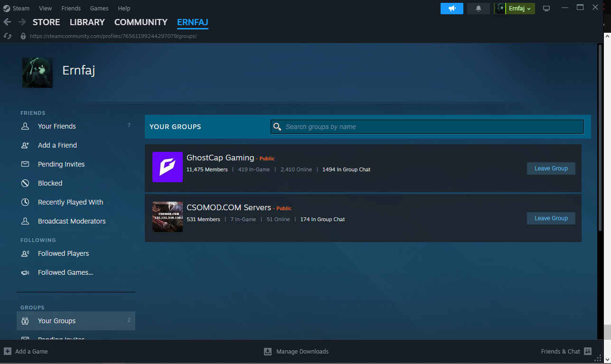Click the Friends & Chat icon
Screen dimensions: 611x364
(588, 352)
